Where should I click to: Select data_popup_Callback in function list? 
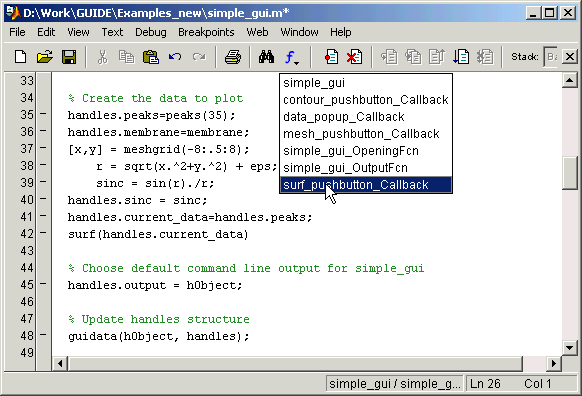click(366, 117)
